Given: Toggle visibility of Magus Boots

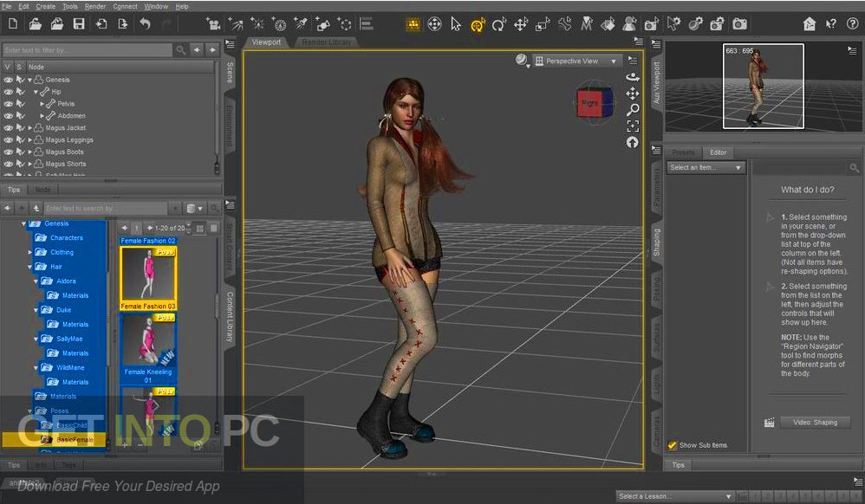Looking at the screenshot, I should click(x=9, y=152).
